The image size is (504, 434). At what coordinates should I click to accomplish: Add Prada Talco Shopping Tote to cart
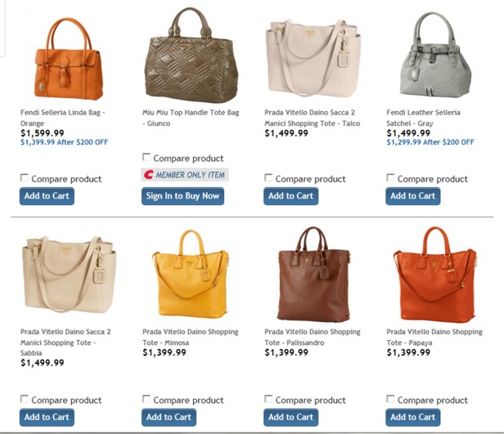291,196
